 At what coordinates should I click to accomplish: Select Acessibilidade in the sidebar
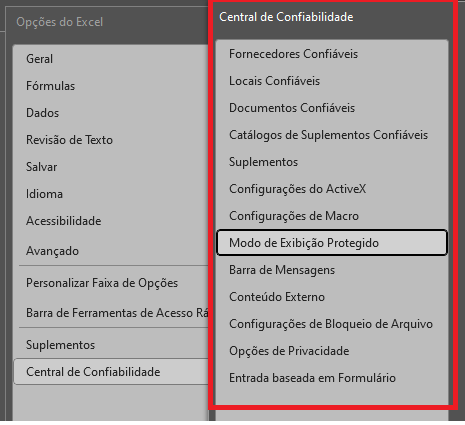point(63,221)
